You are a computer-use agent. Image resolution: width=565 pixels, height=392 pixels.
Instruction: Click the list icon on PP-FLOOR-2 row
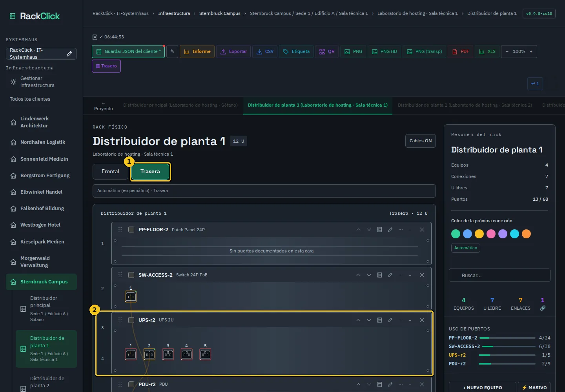379,230
